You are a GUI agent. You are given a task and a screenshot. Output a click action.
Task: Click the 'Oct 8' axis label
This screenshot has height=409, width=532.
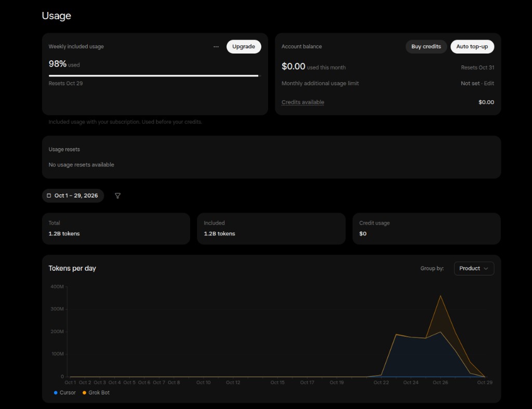(174, 382)
